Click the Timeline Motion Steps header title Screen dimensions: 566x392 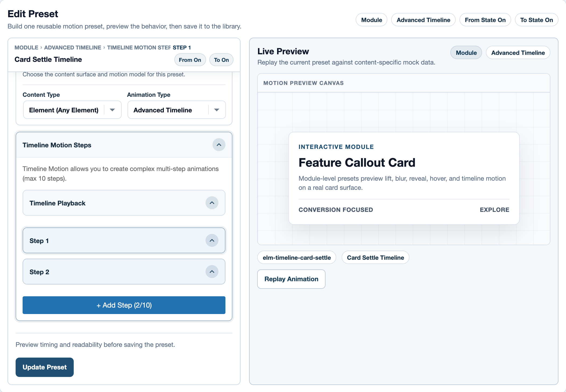pos(57,145)
